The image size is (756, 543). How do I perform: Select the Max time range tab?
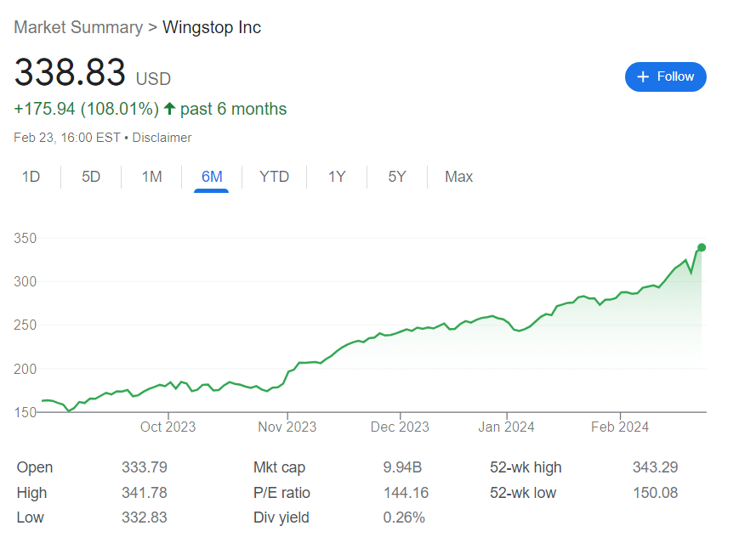tap(458, 177)
